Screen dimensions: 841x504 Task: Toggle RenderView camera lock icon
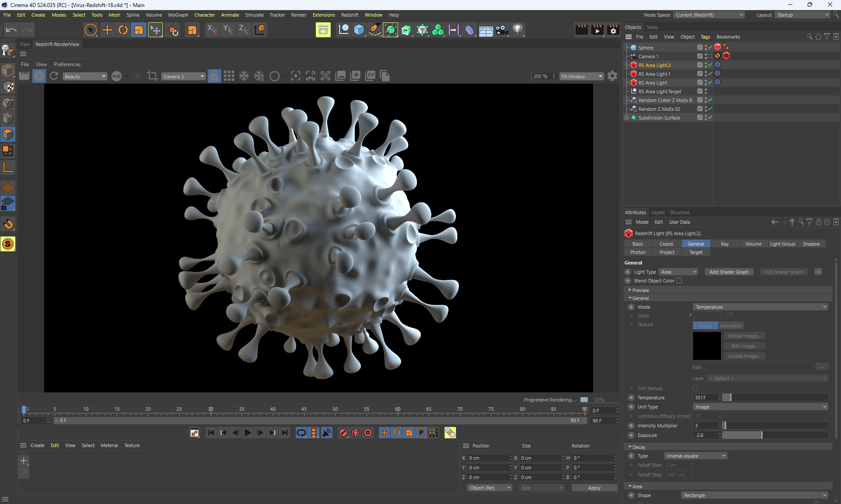tap(214, 76)
